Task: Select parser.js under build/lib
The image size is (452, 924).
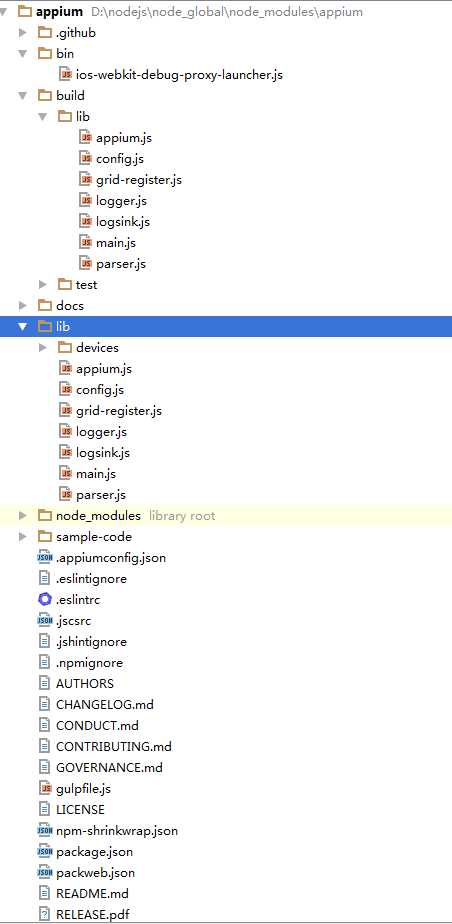Action: coord(121,263)
